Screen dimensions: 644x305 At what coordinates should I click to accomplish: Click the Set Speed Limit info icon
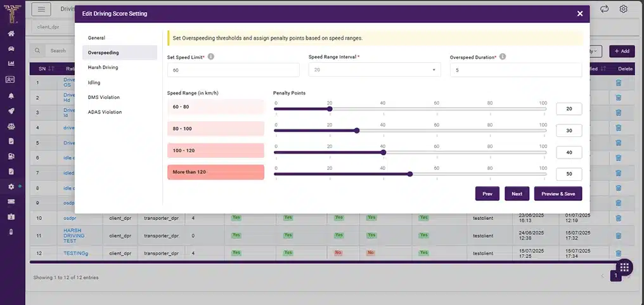pyautogui.click(x=211, y=56)
